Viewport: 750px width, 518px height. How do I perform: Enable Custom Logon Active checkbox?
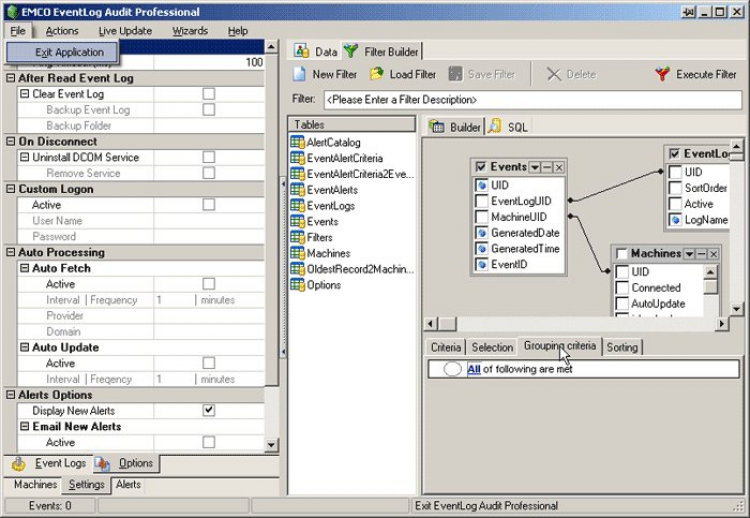click(x=209, y=204)
